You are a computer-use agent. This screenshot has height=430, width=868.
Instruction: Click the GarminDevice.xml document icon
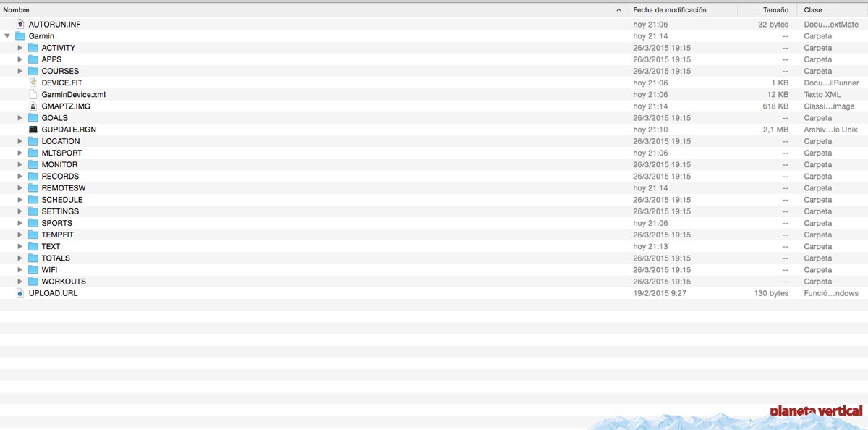pos(33,94)
